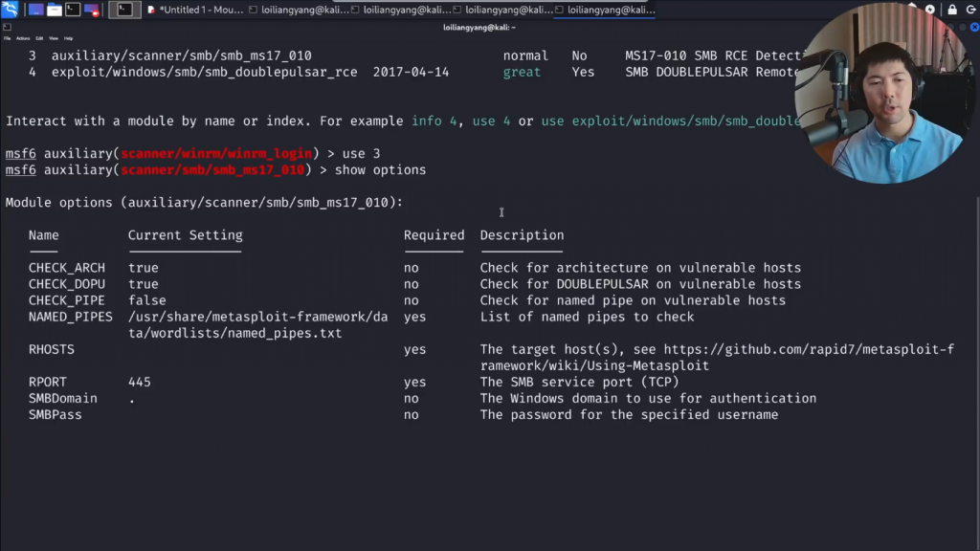This screenshot has height=551, width=980.
Task: Open the Actions menu
Action: [23, 38]
